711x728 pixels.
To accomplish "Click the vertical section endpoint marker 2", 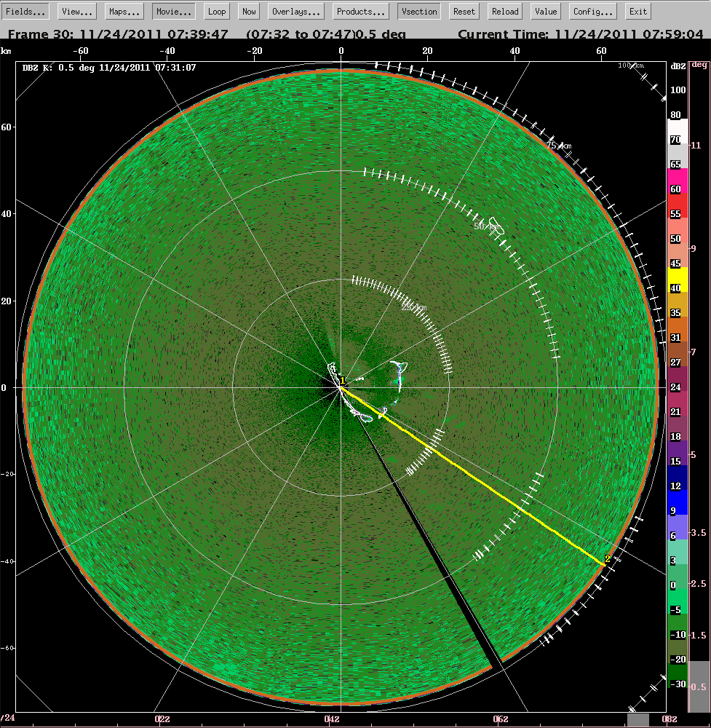I will [607, 559].
